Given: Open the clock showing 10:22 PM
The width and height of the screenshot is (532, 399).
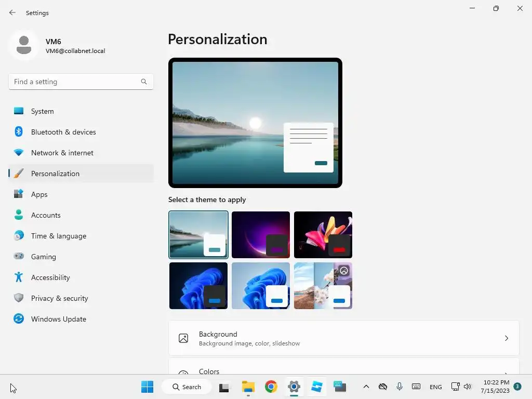Looking at the screenshot, I should coord(495,387).
